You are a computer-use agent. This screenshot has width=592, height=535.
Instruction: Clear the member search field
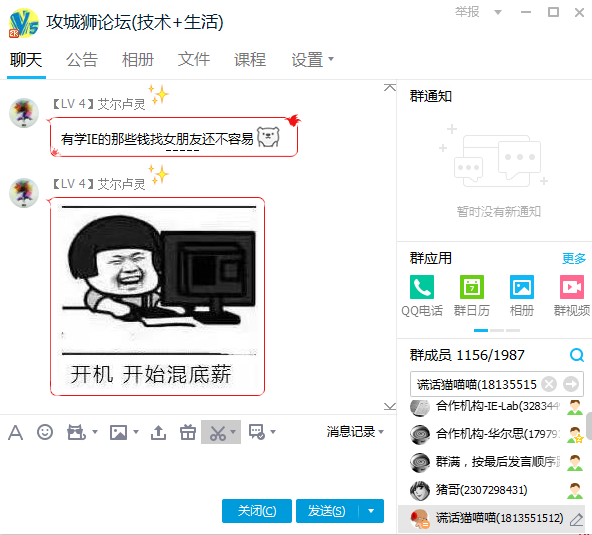(x=549, y=384)
